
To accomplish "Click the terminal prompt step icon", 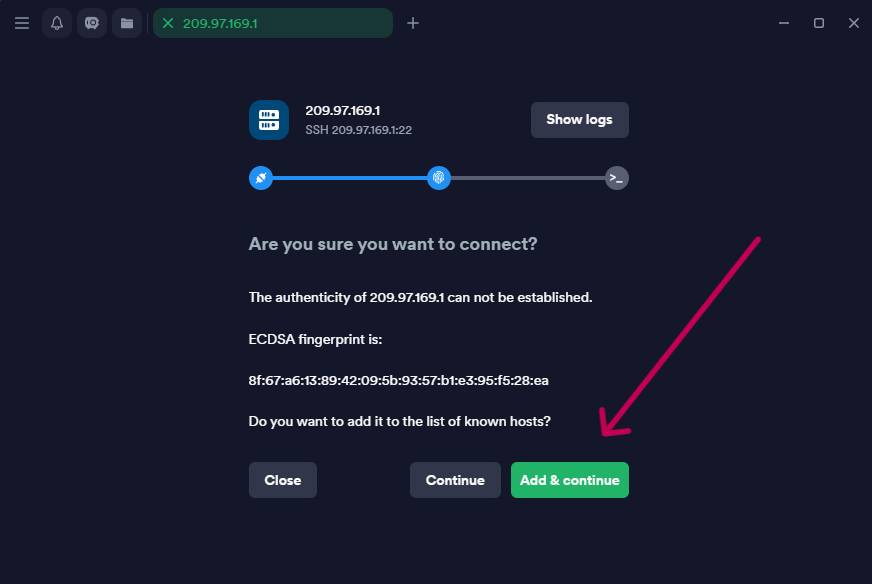I will pyautogui.click(x=617, y=178).
